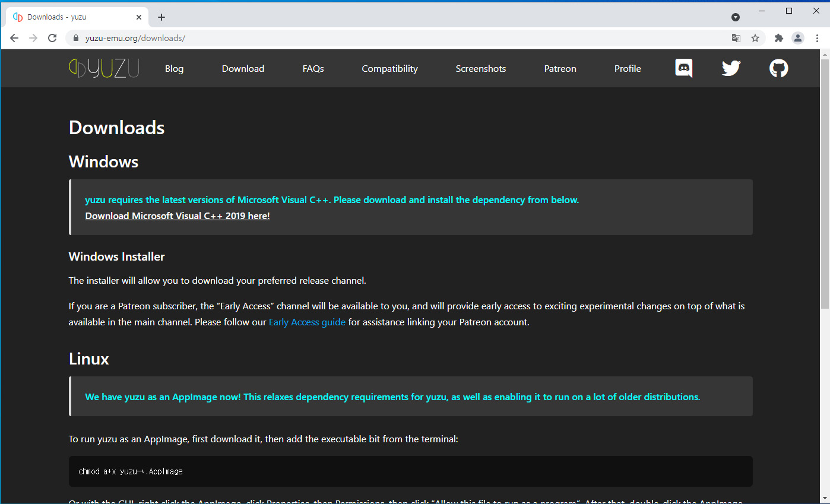Viewport: 830px width, 504px height.
Task: Open the tab search dropdown arrow
Action: point(736,17)
